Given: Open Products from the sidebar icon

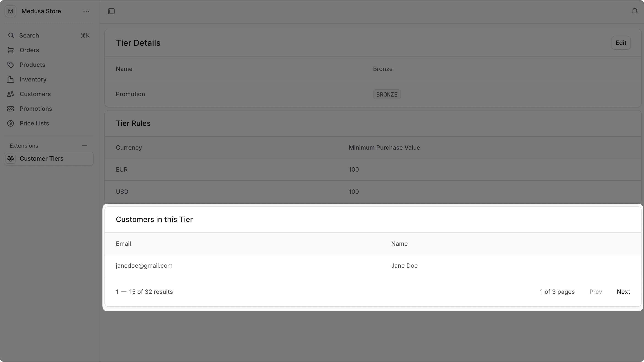Looking at the screenshot, I should [11, 65].
